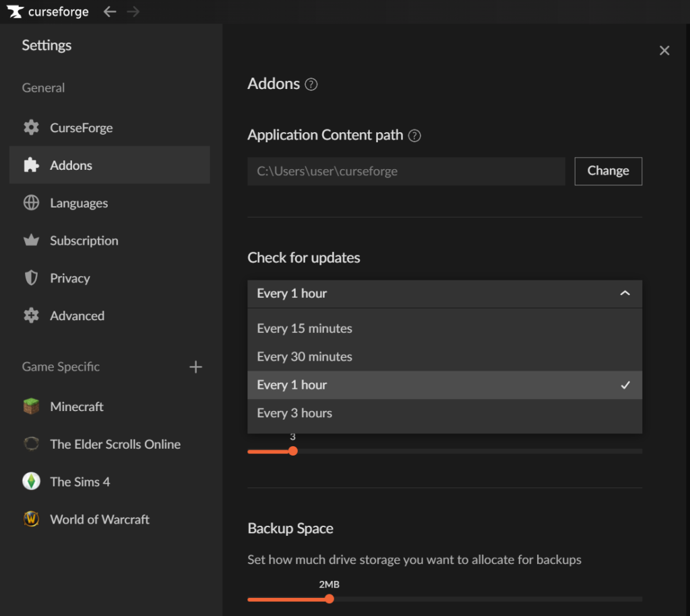Close the Settings panel
Image resolution: width=690 pixels, height=616 pixels.
click(x=664, y=51)
